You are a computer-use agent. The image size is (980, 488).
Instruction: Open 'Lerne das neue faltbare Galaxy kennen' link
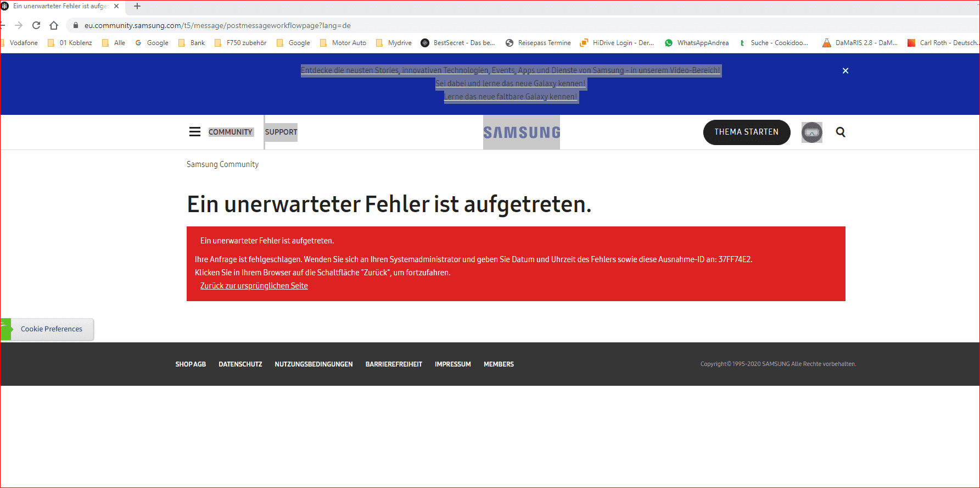point(511,97)
